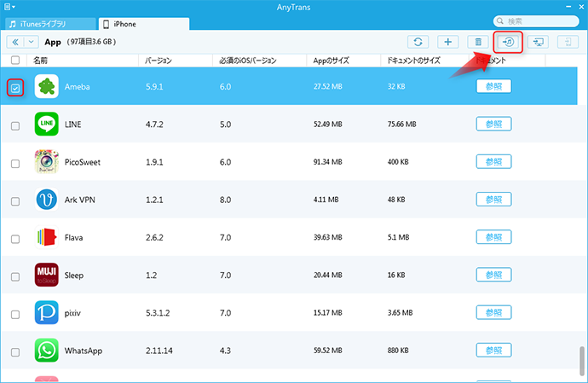Click the version value "5.3.1.2"
Image resolution: width=588 pixels, height=383 pixels.
(x=158, y=313)
